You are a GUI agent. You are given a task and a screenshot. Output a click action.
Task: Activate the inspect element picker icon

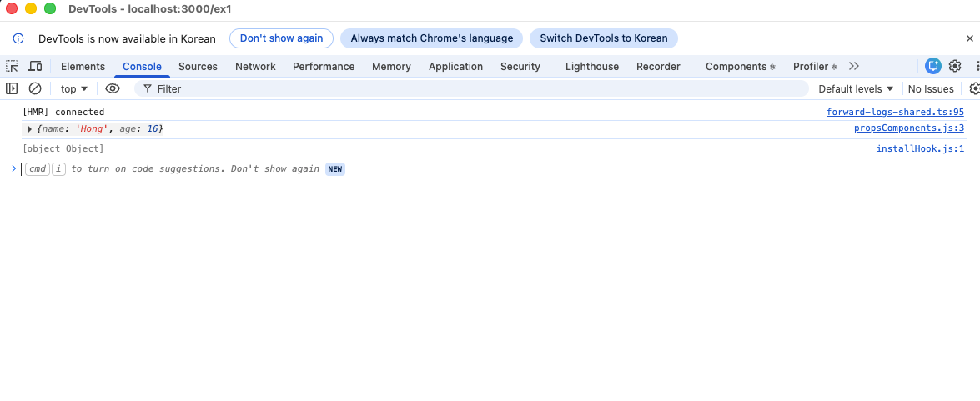[x=13, y=67]
